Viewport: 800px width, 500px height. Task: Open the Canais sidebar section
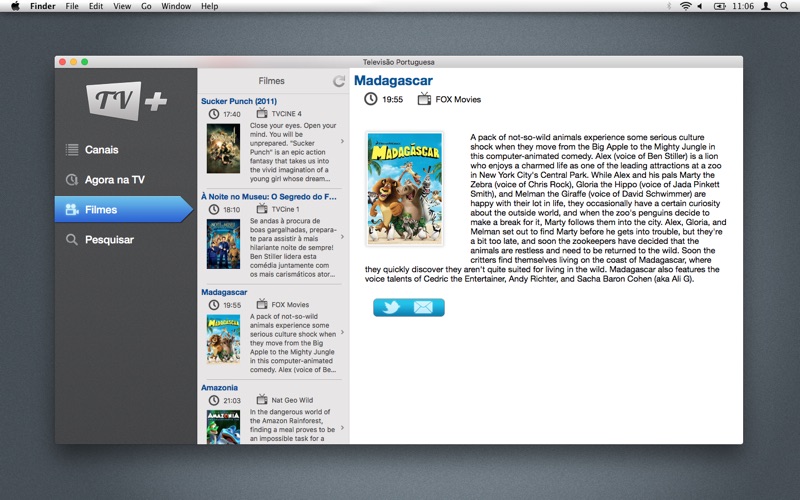coord(126,149)
